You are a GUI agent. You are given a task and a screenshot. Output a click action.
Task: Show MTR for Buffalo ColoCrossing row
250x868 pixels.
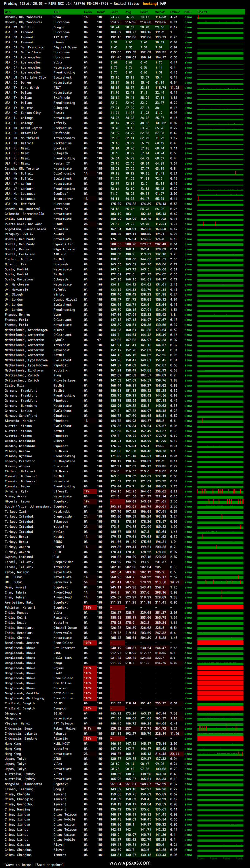click(x=188, y=173)
